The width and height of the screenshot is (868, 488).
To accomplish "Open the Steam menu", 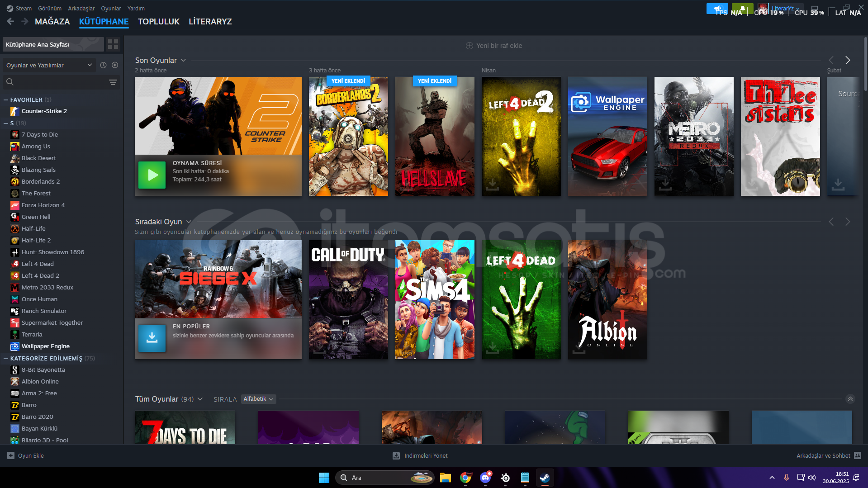I will click(x=19, y=8).
